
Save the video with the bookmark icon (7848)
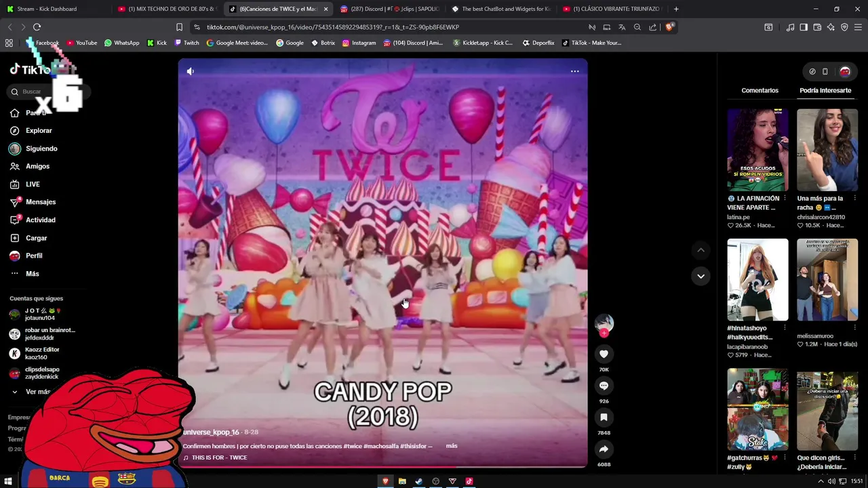(x=604, y=418)
